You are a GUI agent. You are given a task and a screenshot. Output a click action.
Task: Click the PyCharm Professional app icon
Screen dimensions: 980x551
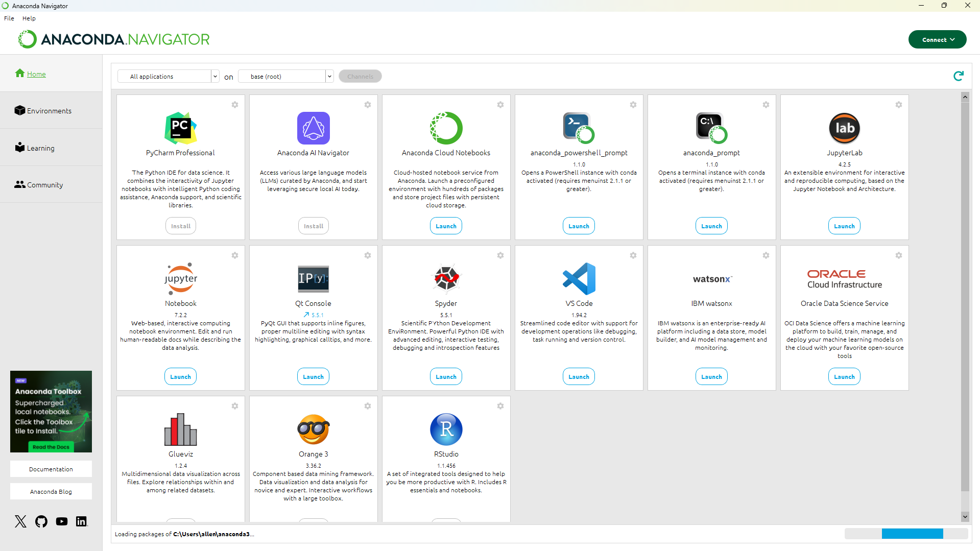180,128
